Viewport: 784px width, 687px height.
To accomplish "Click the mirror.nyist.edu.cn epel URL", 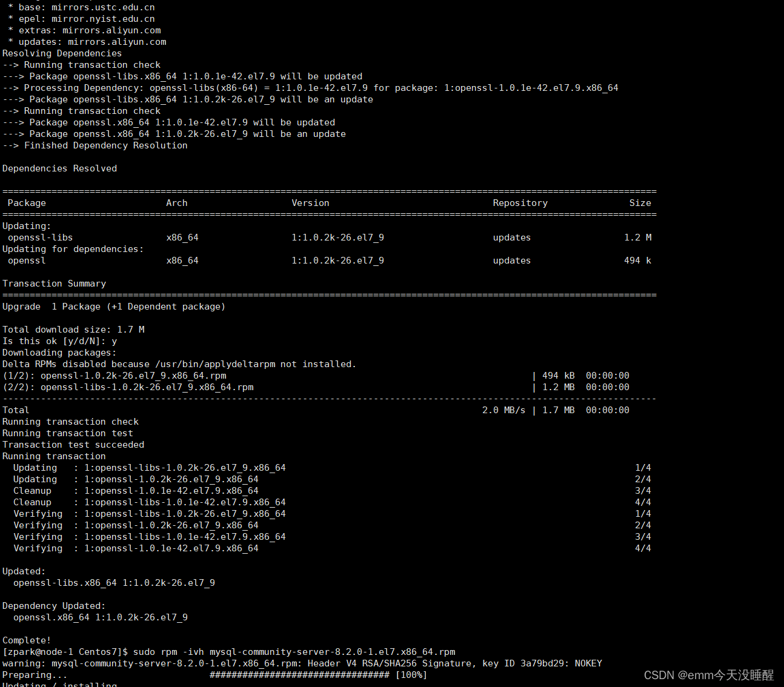I will click(x=103, y=18).
